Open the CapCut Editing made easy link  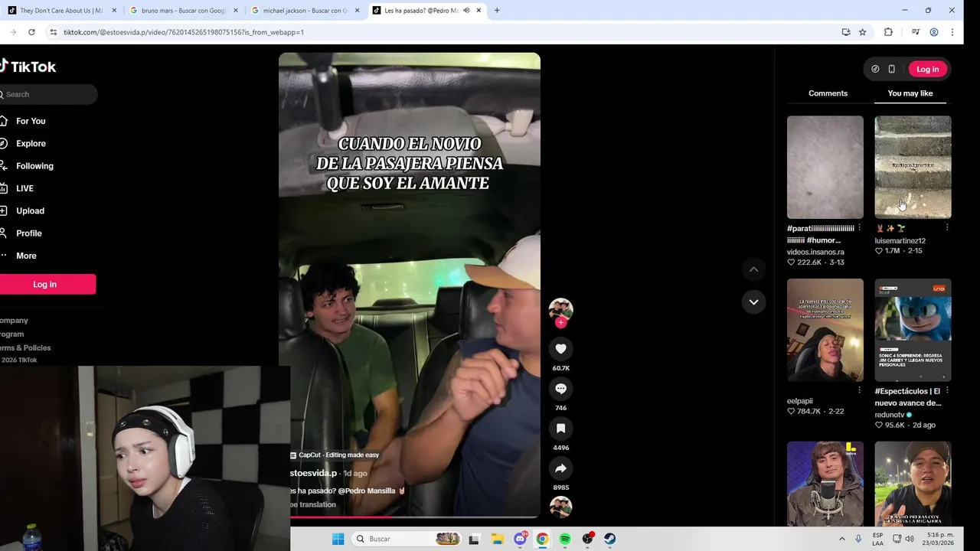point(335,455)
